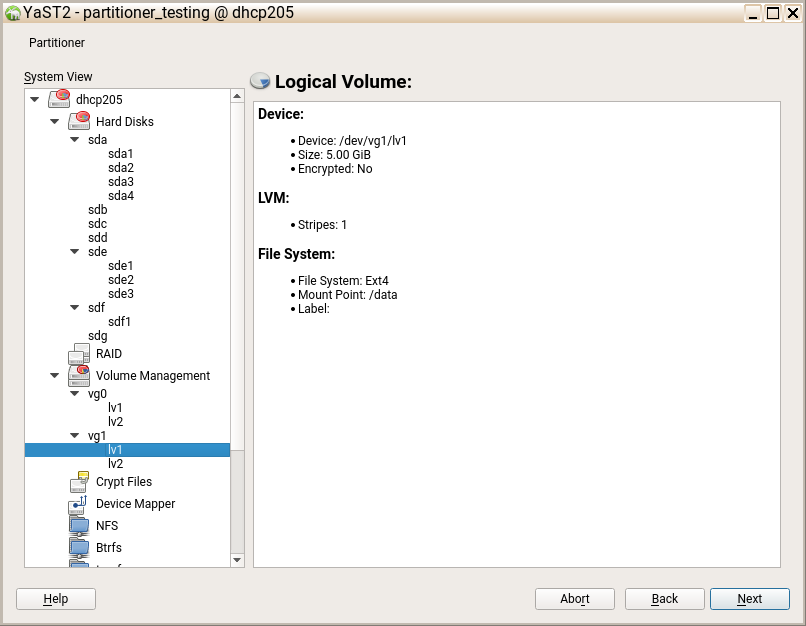Select lv2 under vg1
Image resolution: width=806 pixels, height=626 pixels.
[x=116, y=464]
